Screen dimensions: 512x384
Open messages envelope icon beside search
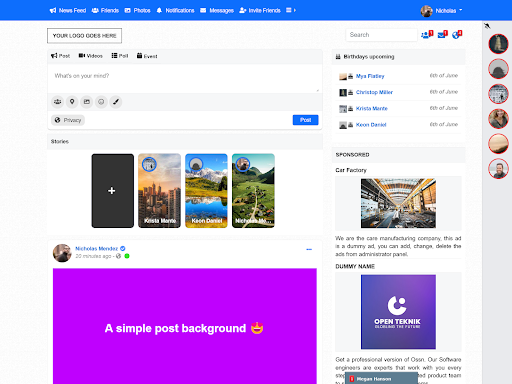[442, 34]
